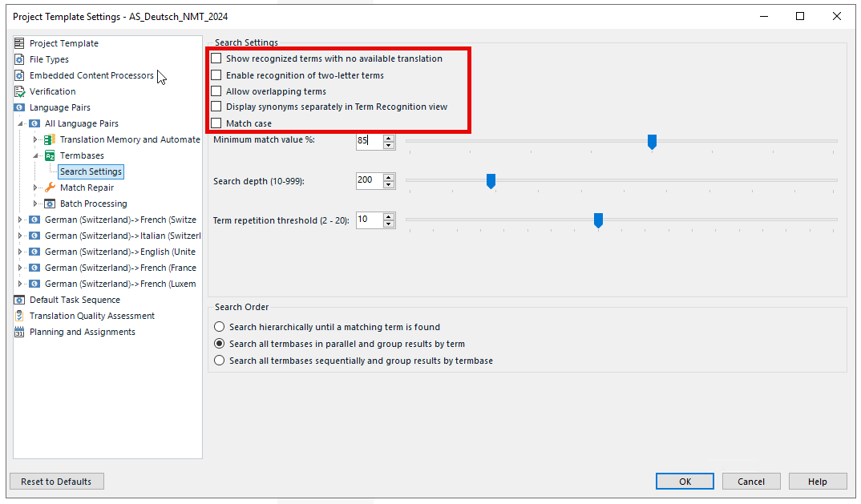This screenshot has height=504, width=861.
Task: Collapse the Termbases tree node
Action: coord(36,155)
